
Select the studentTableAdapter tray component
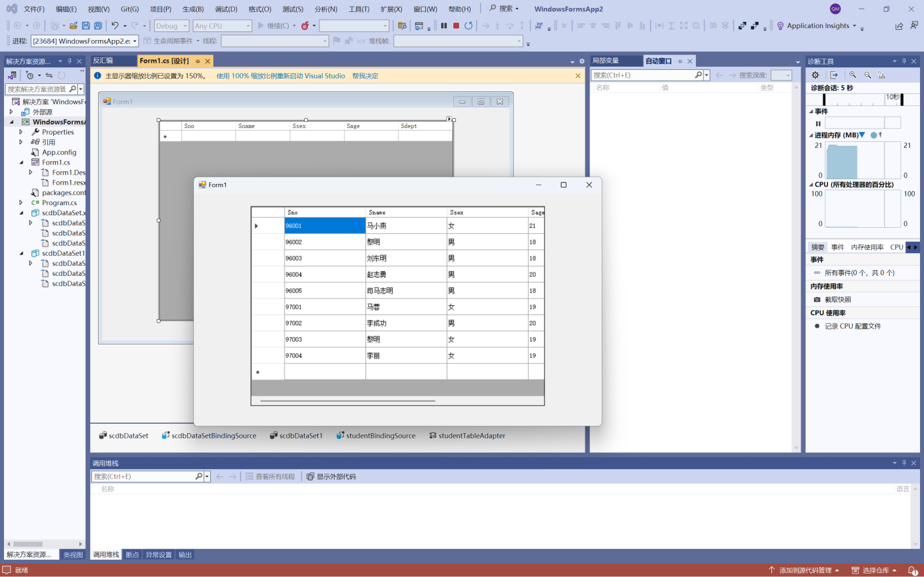(x=467, y=436)
